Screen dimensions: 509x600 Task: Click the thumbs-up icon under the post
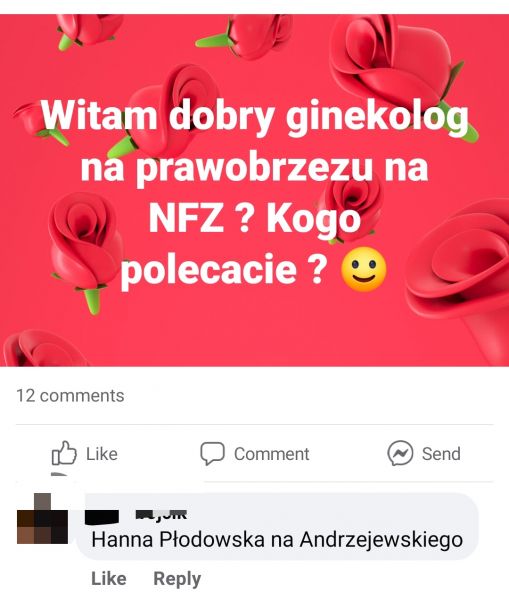coord(64,453)
